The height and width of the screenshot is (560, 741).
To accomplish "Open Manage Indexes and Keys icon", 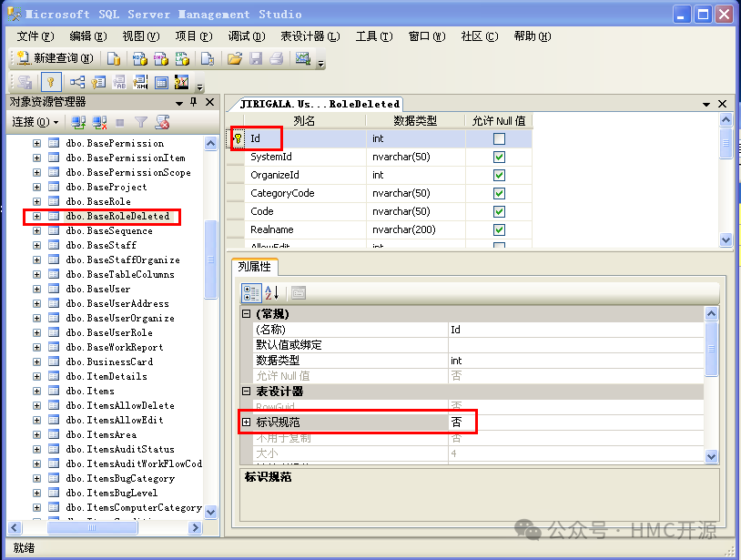I will (x=98, y=82).
